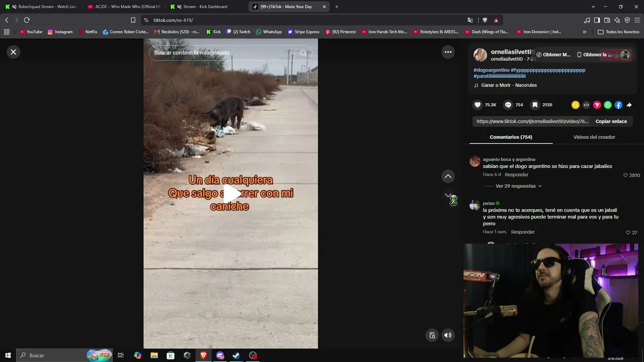644x362 pixels.
Task: Open the three-dot more options menu
Action: (x=448, y=52)
